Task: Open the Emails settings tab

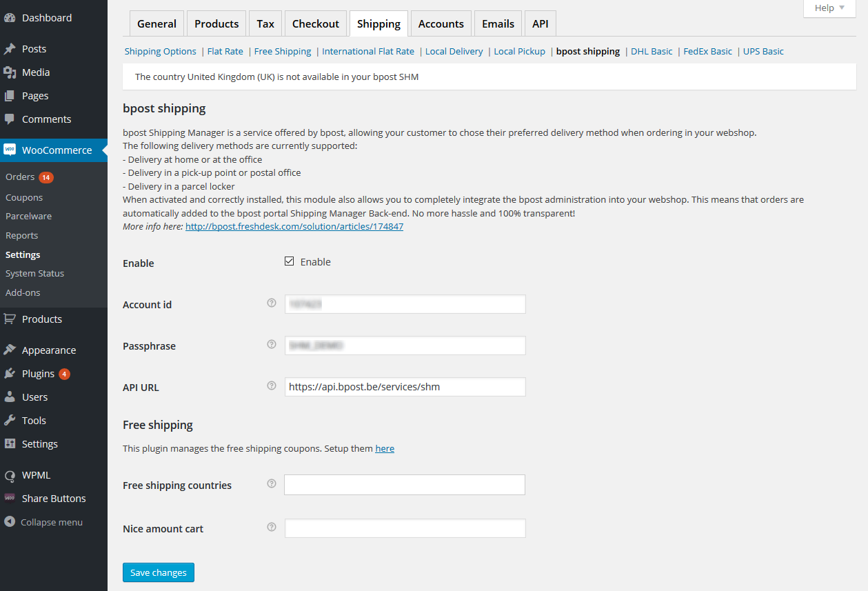Action: (498, 23)
